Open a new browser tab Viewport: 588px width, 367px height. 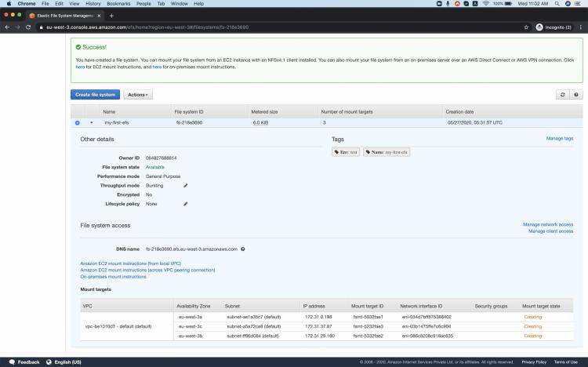click(111, 15)
